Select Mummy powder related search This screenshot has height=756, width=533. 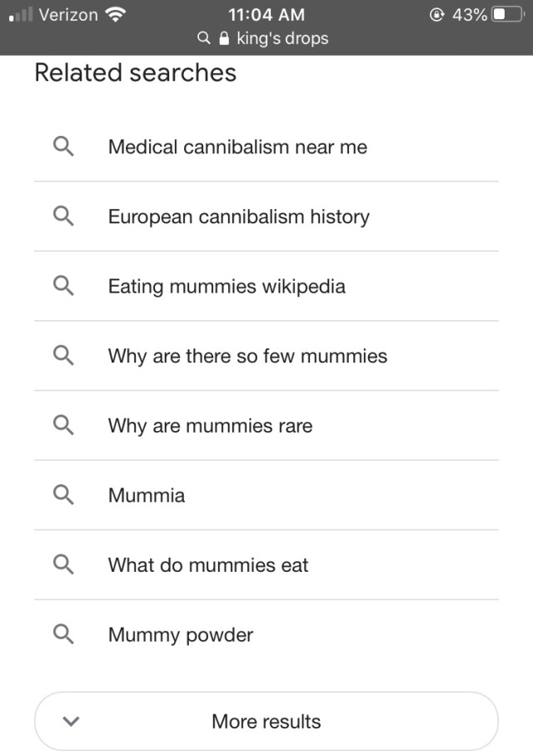[266, 634]
